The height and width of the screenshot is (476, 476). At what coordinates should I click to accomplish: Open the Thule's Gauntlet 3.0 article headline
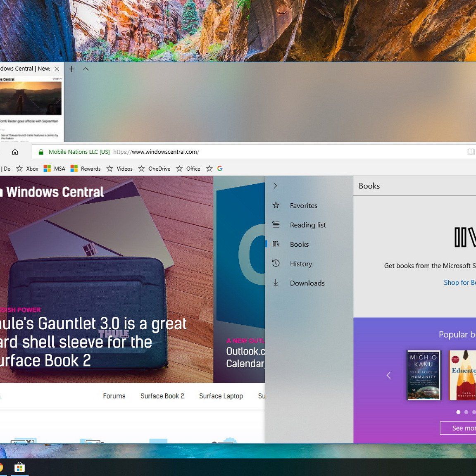point(93,342)
